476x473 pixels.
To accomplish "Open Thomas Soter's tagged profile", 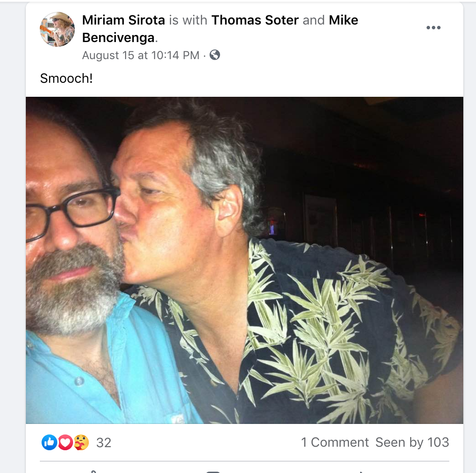I will pyautogui.click(x=255, y=20).
